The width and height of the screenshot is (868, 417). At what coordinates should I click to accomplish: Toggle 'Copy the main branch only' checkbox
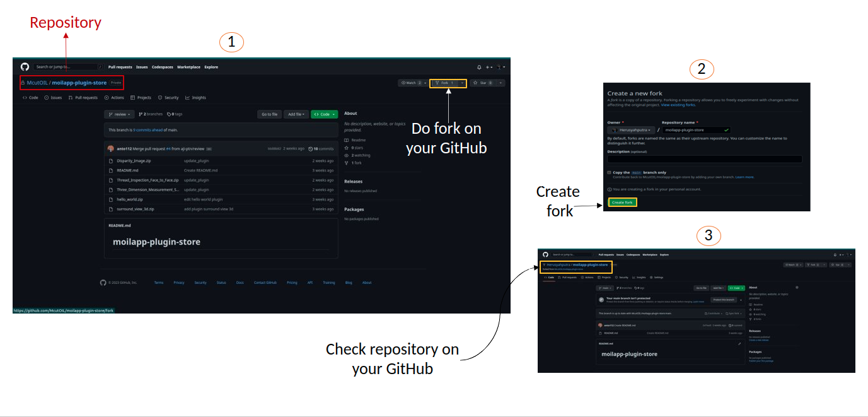click(610, 172)
